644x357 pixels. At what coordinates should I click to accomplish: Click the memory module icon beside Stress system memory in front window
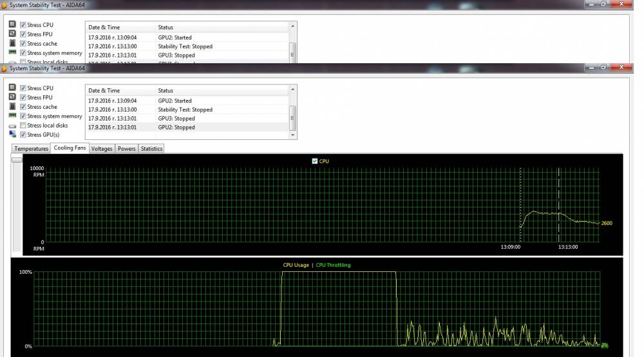click(x=12, y=116)
